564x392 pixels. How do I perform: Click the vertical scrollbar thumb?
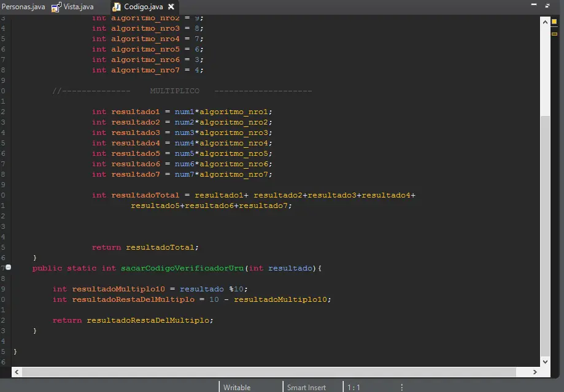[x=546, y=236]
